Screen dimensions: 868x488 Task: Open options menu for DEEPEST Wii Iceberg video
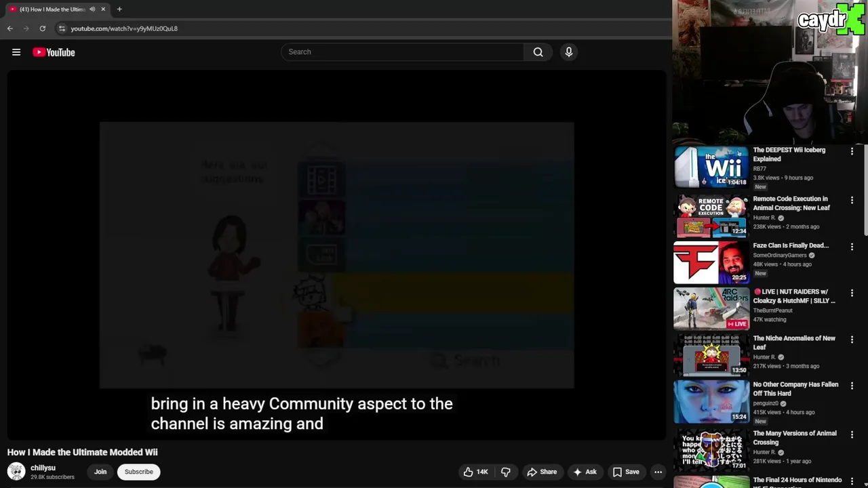[x=852, y=151]
